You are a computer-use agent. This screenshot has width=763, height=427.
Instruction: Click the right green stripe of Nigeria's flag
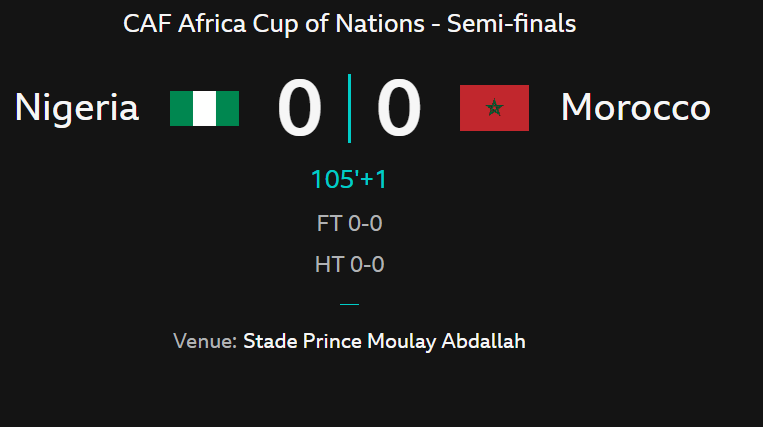pyautogui.click(x=228, y=108)
